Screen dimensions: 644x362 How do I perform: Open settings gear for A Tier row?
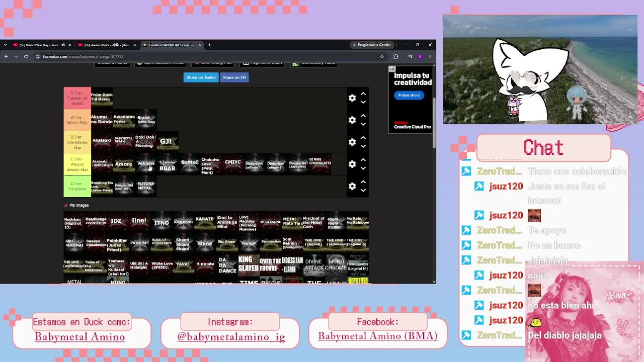coord(352,120)
